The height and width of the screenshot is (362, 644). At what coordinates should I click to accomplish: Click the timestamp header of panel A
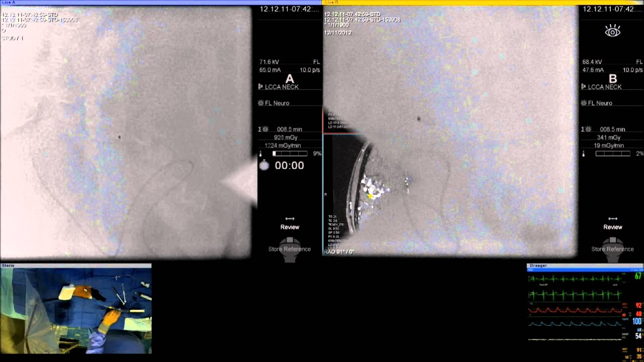(x=290, y=10)
